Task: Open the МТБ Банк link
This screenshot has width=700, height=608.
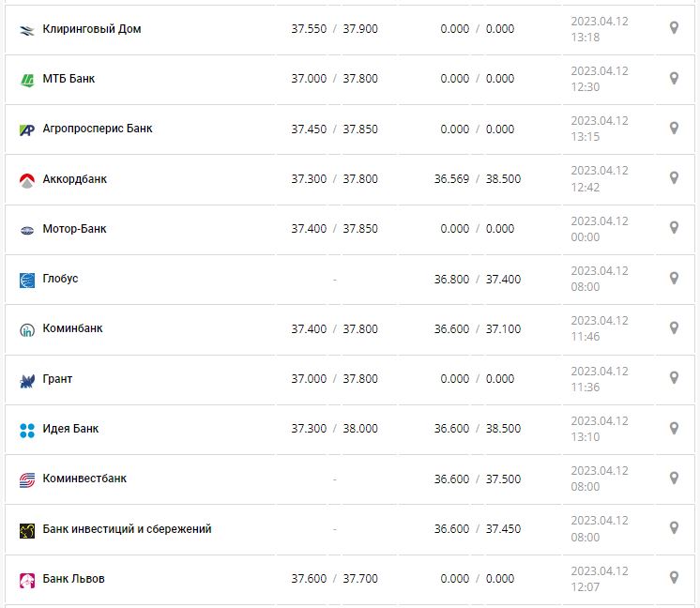Action: pyautogui.click(x=68, y=79)
